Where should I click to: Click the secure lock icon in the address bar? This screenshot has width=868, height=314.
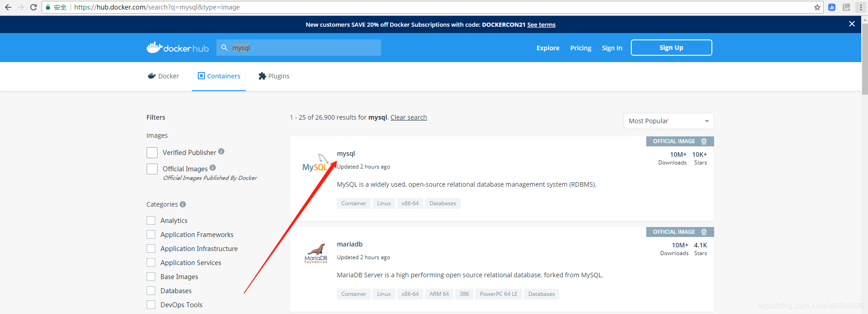pyautogui.click(x=48, y=7)
